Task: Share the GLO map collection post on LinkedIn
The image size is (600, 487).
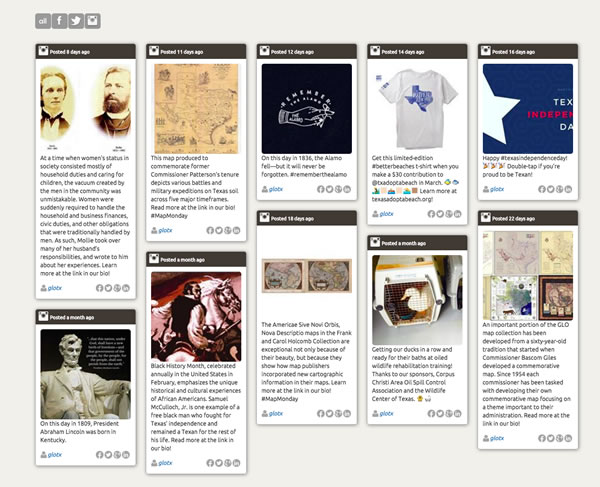Action: tap(568, 438)
